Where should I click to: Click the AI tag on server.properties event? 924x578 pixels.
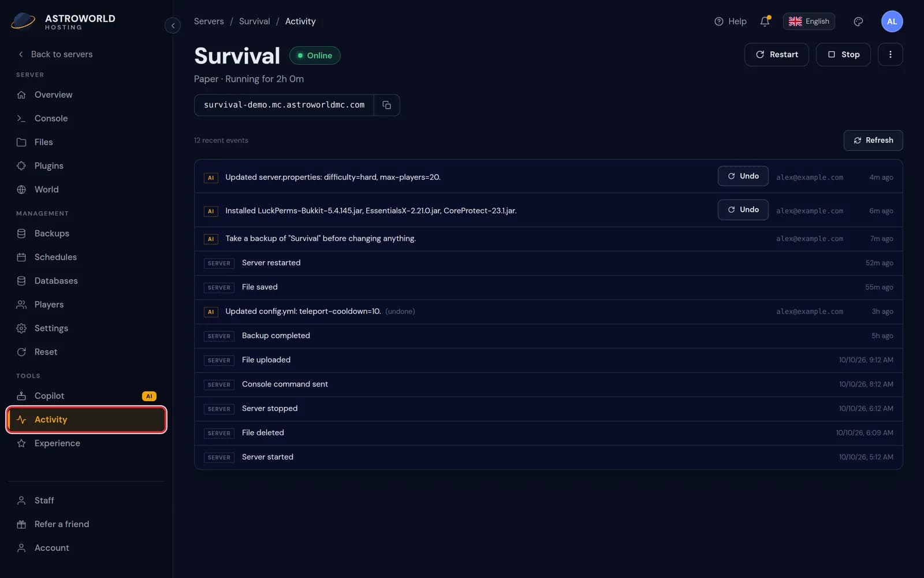pyautogui.click(x=211, y=178)
